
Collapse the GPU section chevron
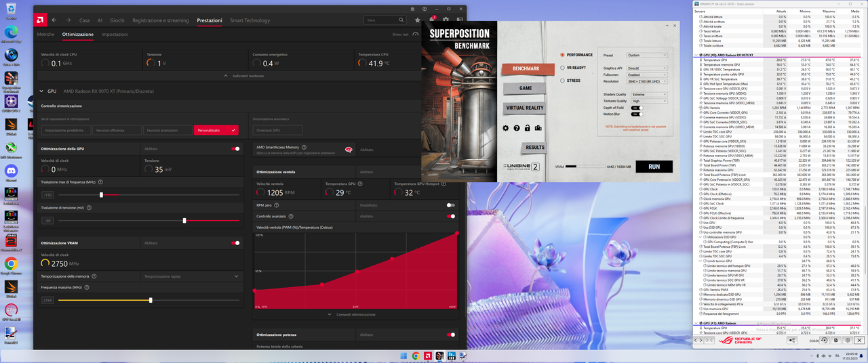[42, 91]
